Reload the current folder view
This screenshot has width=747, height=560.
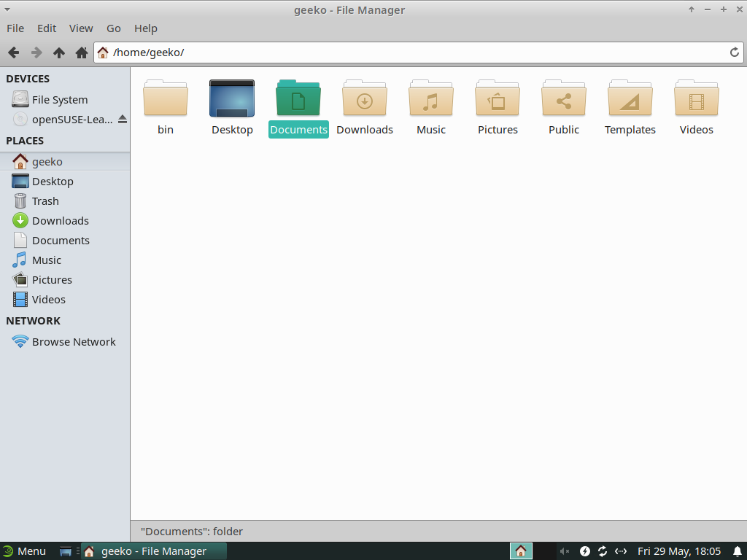pyautogui.click(x=735, y=52)
